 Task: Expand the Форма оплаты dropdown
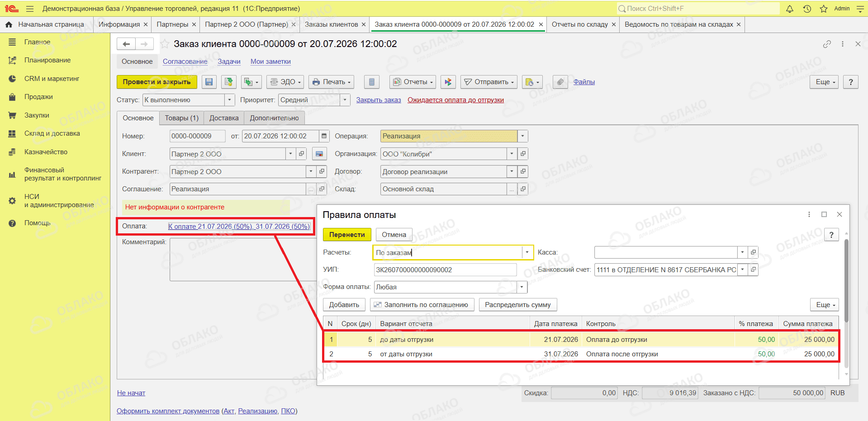(x=522, y=287)
